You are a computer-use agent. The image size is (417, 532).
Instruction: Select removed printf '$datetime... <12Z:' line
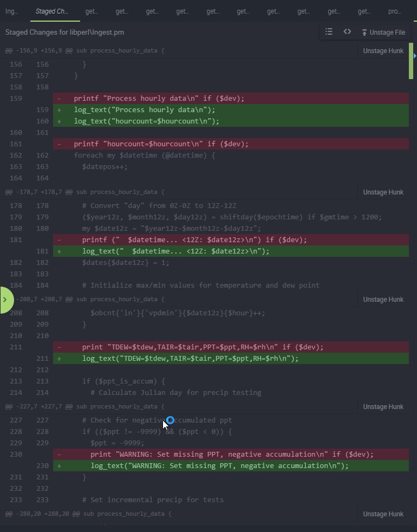coord(231,240)
